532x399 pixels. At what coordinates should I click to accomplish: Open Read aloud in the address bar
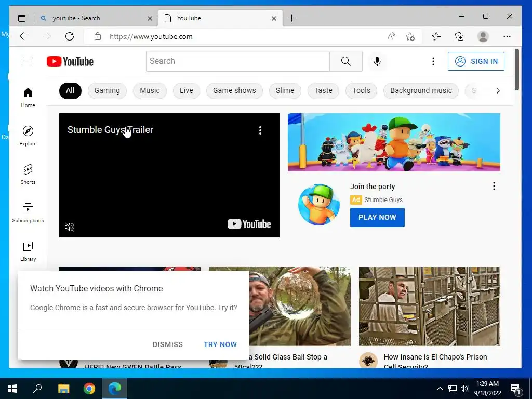pyautogui.click(x=391, y=36)
